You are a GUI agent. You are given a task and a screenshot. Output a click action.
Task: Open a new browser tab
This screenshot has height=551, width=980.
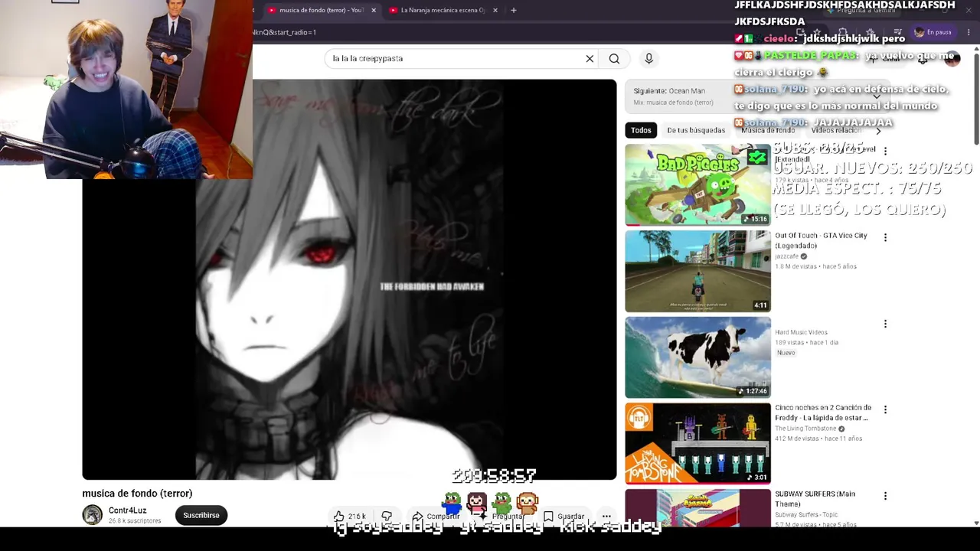[x=514, y=10]
